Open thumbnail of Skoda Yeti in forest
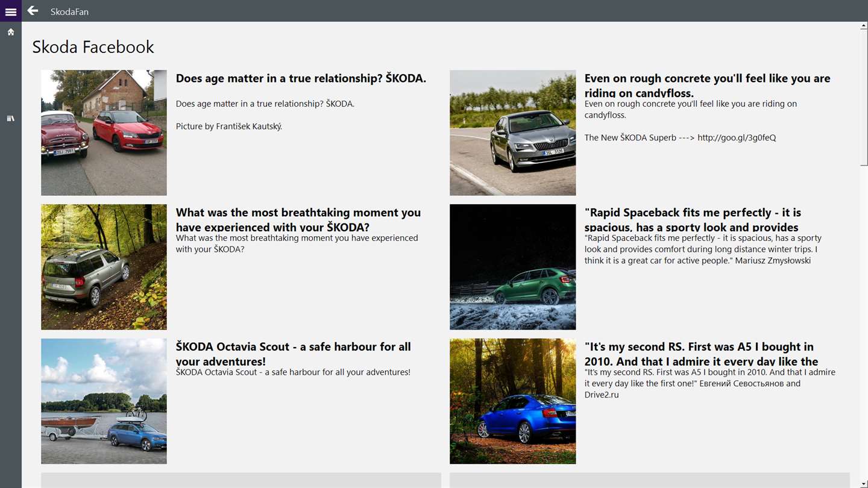This screenshot has width=868, height=488. point(104,267)
